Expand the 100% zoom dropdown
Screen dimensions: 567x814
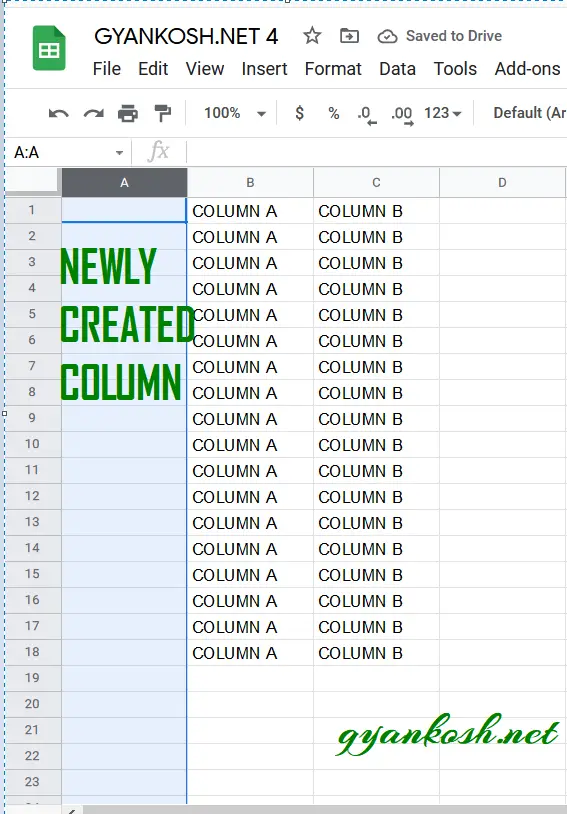pyautogui.click(x=234, y=113)
